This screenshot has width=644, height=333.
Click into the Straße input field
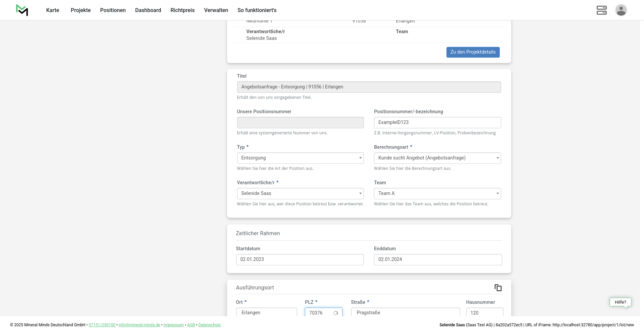[x=405, y=313]
